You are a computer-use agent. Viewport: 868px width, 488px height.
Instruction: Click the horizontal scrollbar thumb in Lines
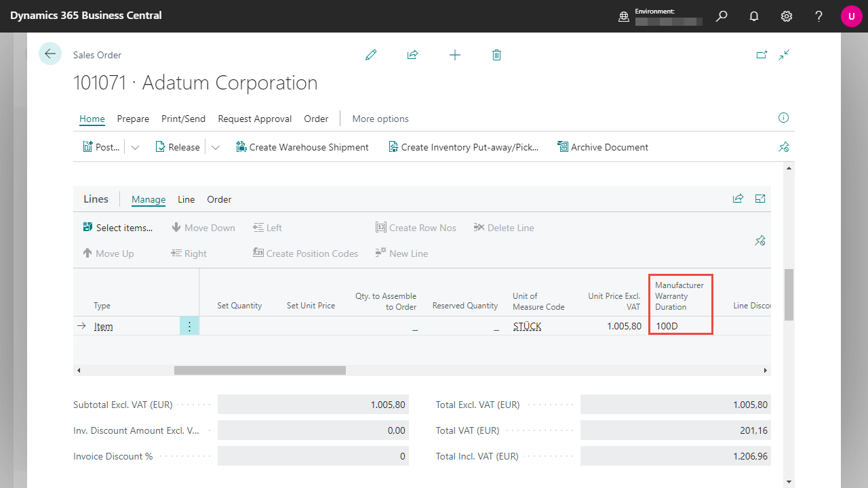pyautogui.click(x=260, y=371)
